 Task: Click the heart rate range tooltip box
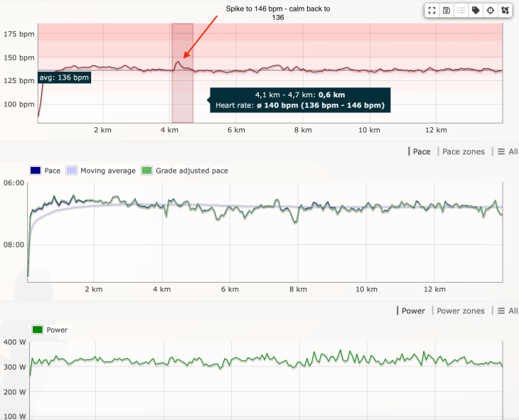coord(299,100)
